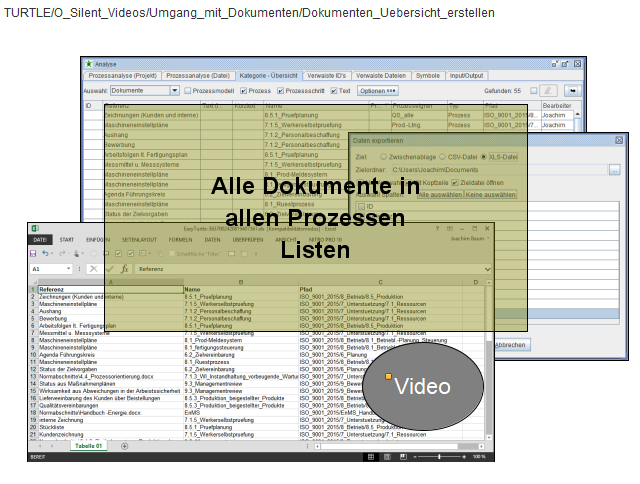Screen dimensions: 640x484
Task: Open the Verwaiste Dateien tab
Action: tap(381, 75)
